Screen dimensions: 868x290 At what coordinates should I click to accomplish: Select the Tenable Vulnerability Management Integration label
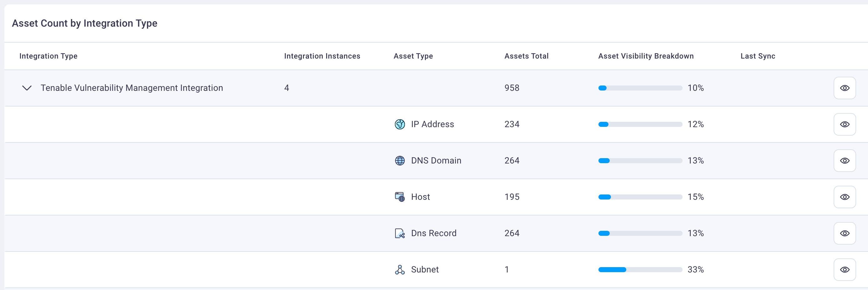132,88
